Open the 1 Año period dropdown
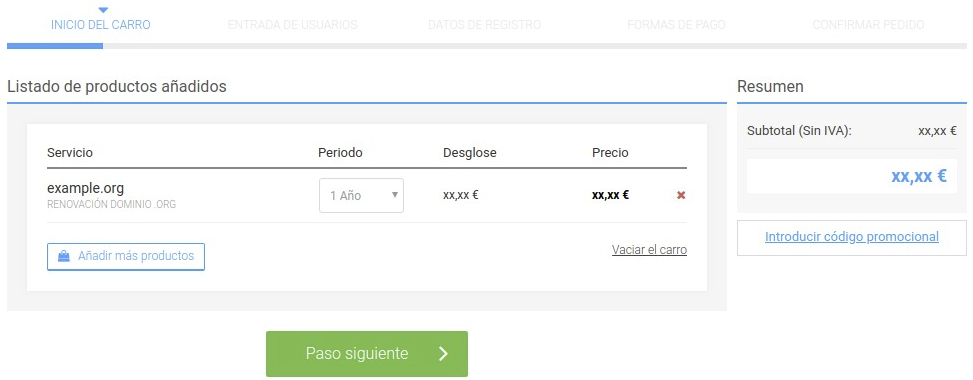The width and height of the screenshot is (973, 380). tap(361, 196)
